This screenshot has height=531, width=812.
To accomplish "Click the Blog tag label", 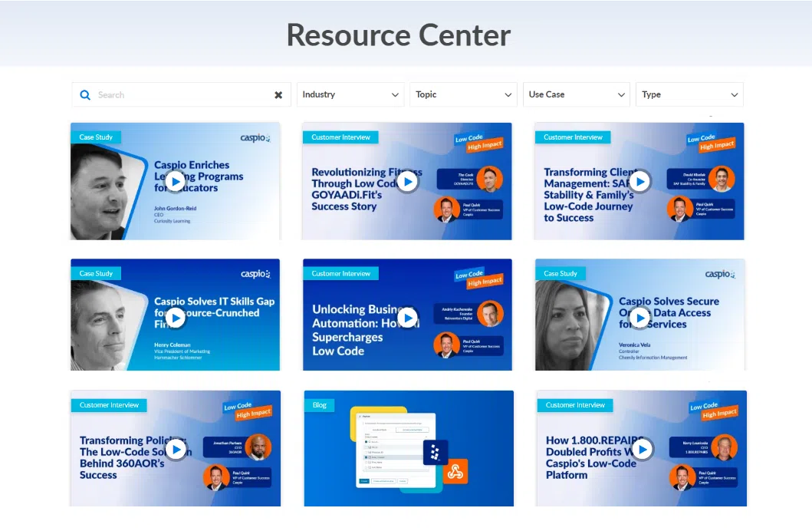I will click(319, 404).
